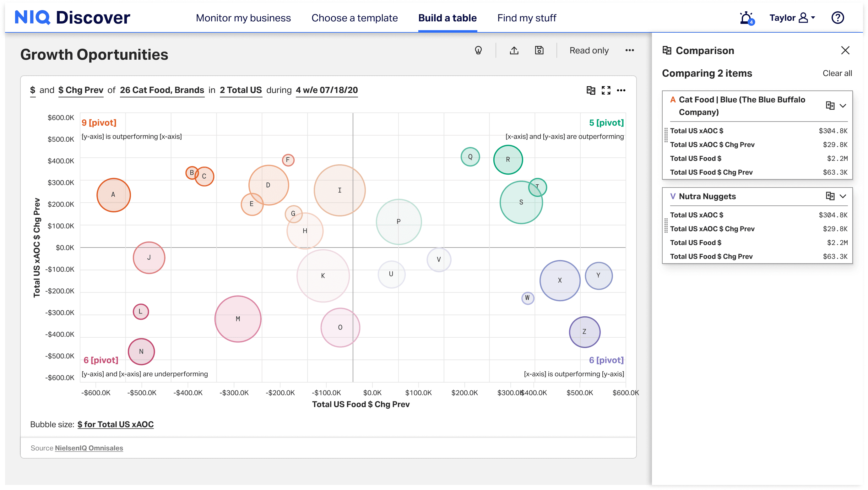
Task: Open the Taylor user account dropdown
Action: 792,18
